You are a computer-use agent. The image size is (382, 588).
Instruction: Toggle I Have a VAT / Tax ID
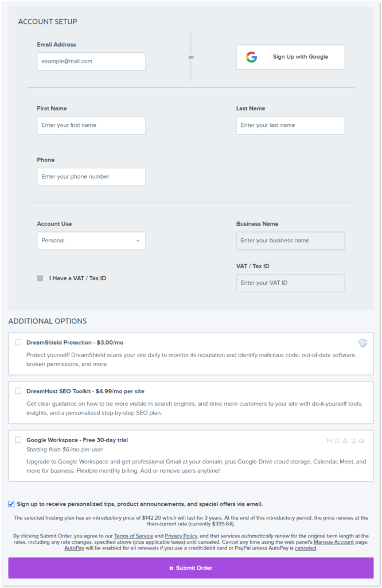coord(40,278)
